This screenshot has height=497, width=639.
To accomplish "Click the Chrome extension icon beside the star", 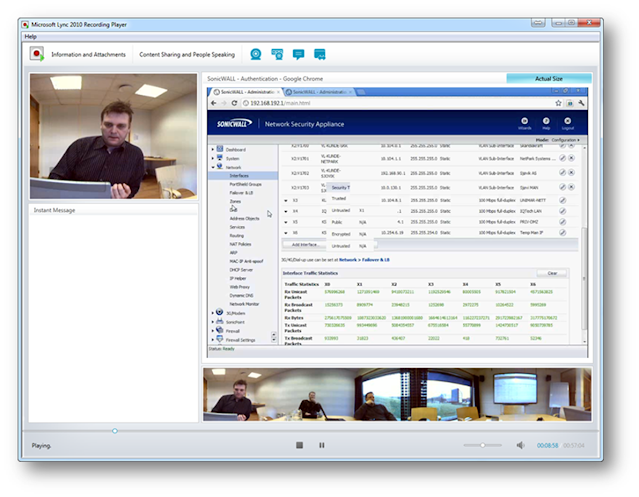I will click(570, 103).
